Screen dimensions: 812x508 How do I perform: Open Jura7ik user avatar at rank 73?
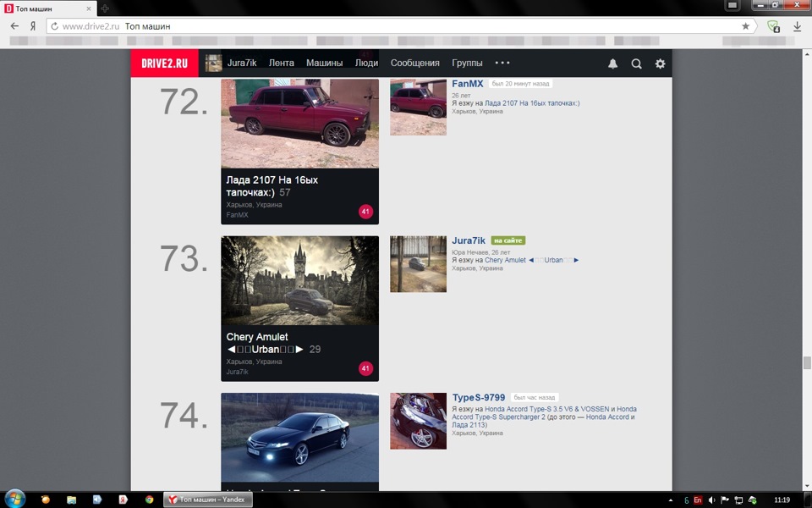pyautogui.click(x=418, y=264)
